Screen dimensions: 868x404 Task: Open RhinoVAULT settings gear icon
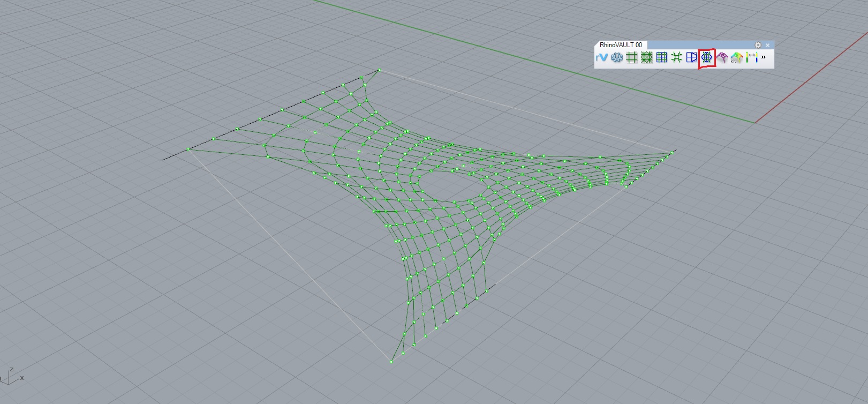point(617,57)
